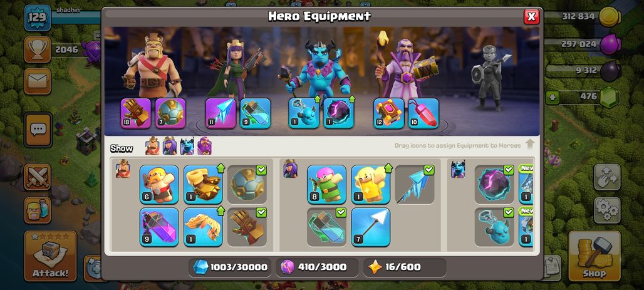Add gems with green plus button
This screenshot has width=644, height=290.
click(552, 98)
